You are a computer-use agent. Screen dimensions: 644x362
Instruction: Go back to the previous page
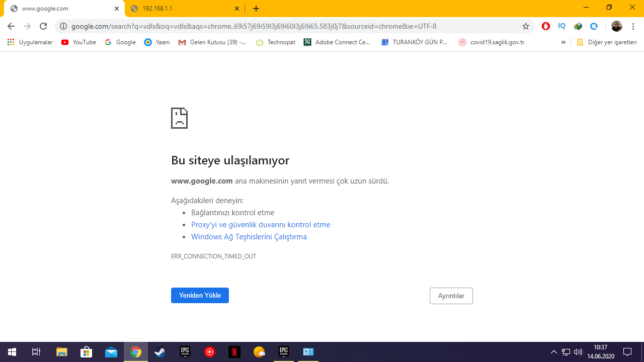coord(11,26)
